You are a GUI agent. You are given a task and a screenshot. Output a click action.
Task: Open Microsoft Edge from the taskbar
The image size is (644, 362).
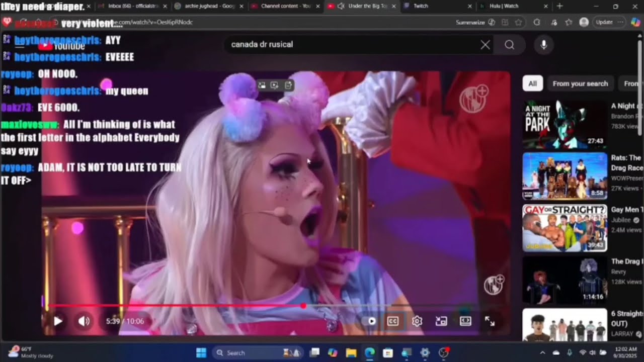[x=369, y=352]
